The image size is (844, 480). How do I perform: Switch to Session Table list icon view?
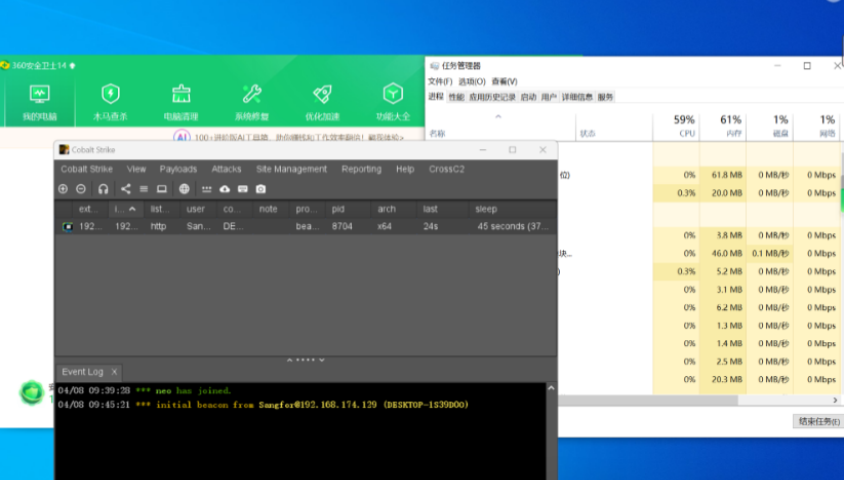click(144, 189)
